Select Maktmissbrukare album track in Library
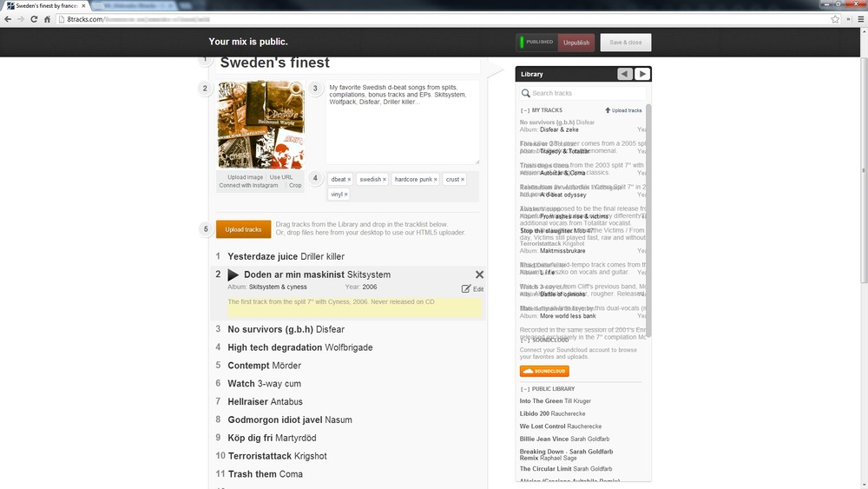This screenshot has width=868, height=489. click(x=562, y=251)
